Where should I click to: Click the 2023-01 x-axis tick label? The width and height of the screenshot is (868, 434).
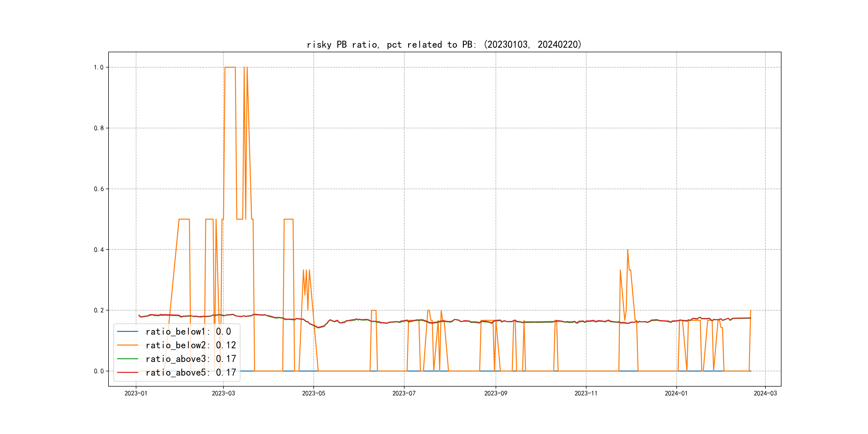point(136,393)
